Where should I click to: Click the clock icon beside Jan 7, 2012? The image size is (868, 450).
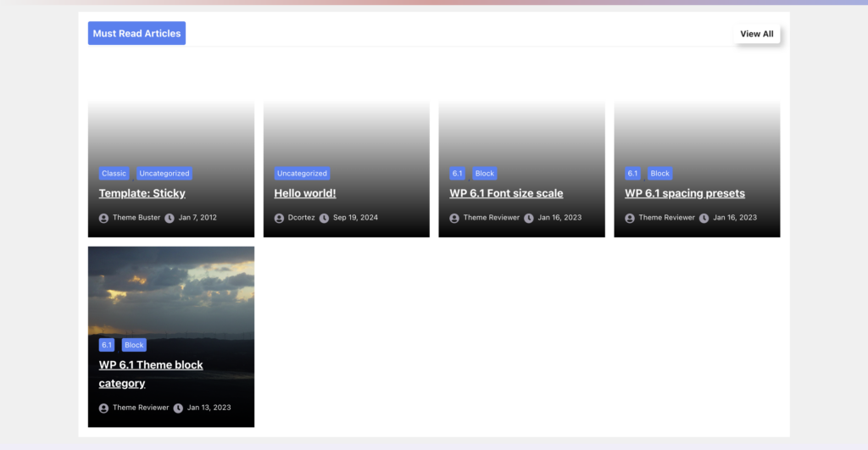tap(170, 218)
